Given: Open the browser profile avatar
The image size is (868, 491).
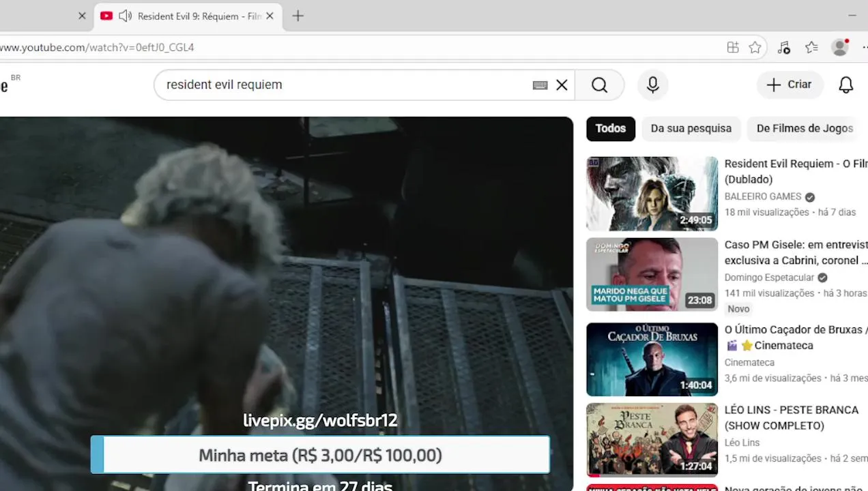Looking at the screenshot, I should coord(840,47).
